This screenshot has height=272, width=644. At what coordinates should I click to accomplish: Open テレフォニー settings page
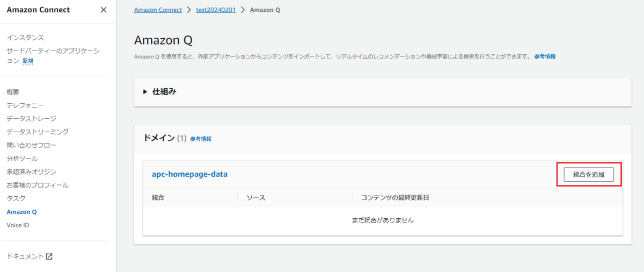point(25,105)
